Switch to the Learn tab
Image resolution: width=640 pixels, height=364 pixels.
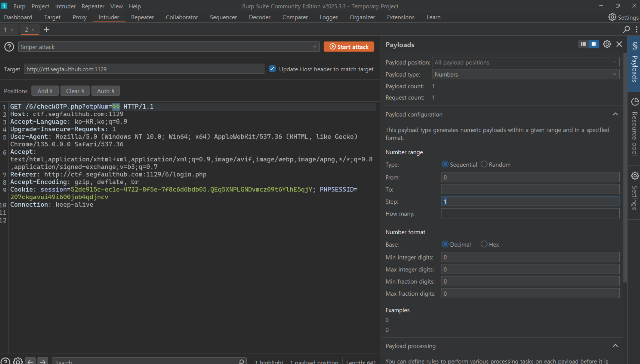(433, 17)
